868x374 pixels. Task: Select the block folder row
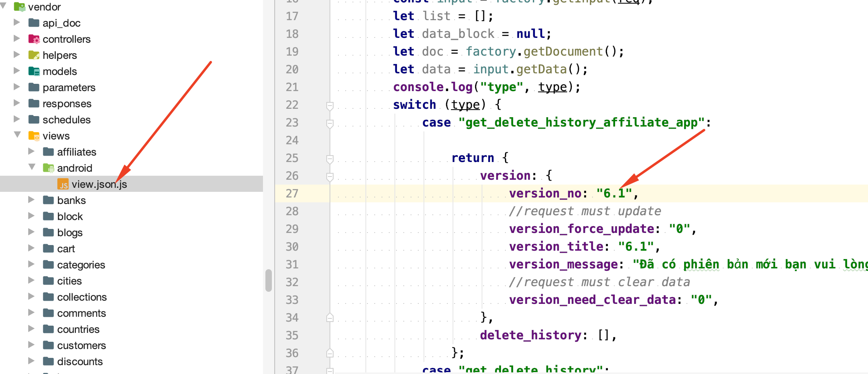pos(131,216)
